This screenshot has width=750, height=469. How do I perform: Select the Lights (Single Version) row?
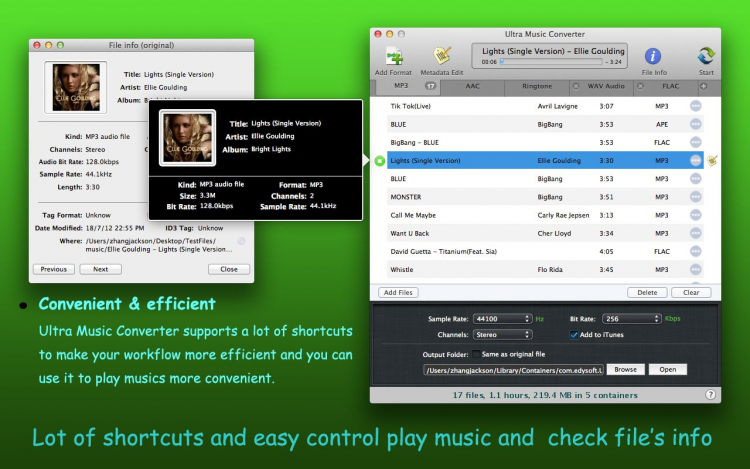[545, 161]
